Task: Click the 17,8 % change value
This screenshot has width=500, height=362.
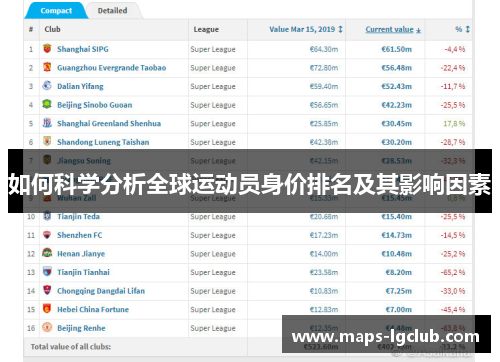Action: [x=454, y=124]
